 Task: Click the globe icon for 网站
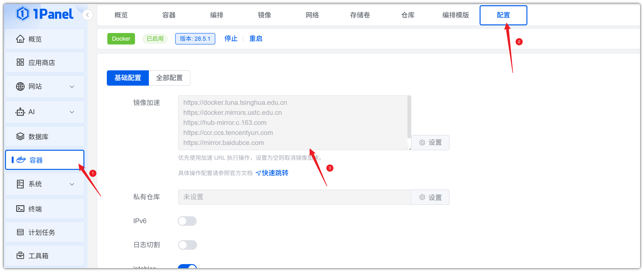click(20, 86)
